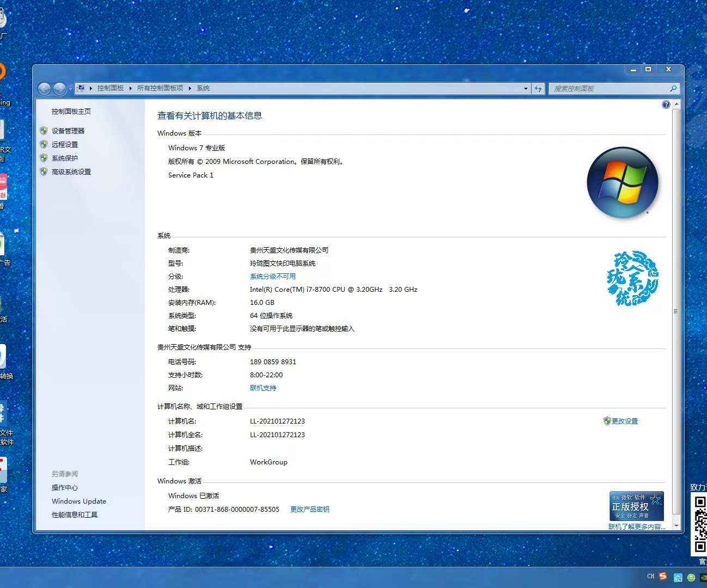Click the Control Panel icon in address bar

81,88
